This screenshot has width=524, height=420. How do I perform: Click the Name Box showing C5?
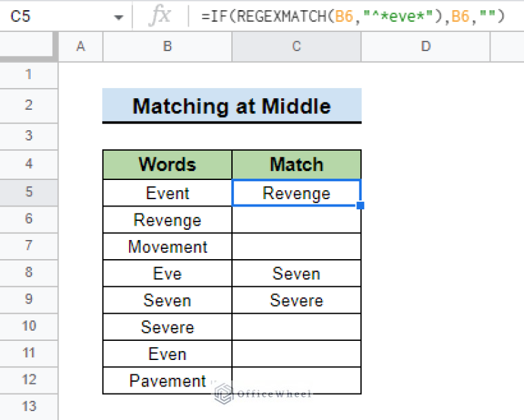(x=55, y=16)
